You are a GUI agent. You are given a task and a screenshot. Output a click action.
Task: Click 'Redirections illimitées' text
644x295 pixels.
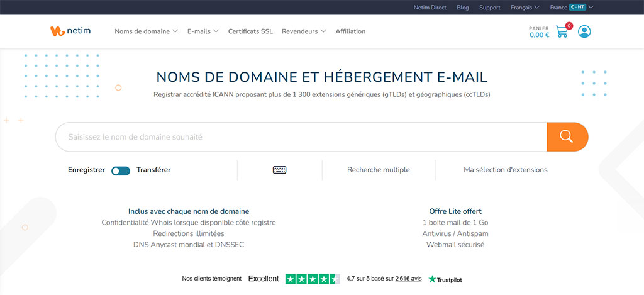(189, 233)
